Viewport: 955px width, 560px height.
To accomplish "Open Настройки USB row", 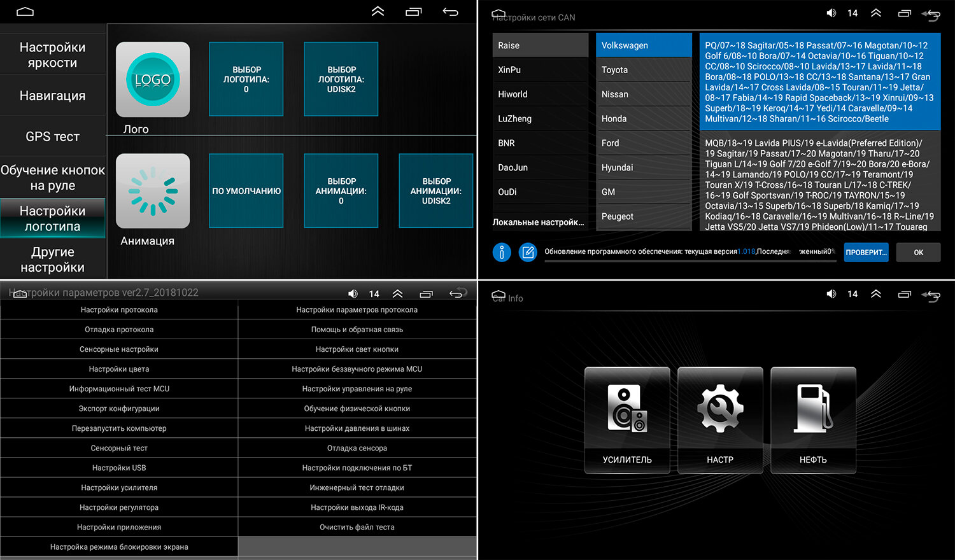I will pos(119,468).
